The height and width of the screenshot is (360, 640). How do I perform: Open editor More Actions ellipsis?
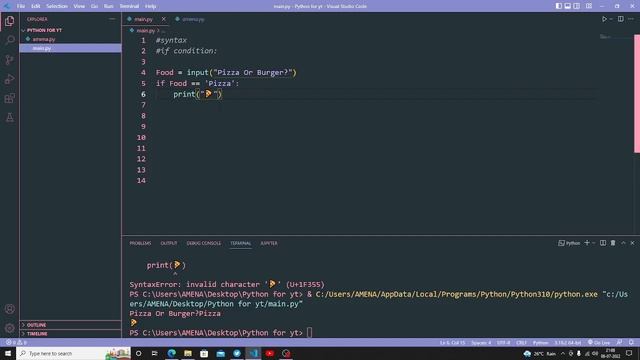pyautogui.click(x=631, y=19)
